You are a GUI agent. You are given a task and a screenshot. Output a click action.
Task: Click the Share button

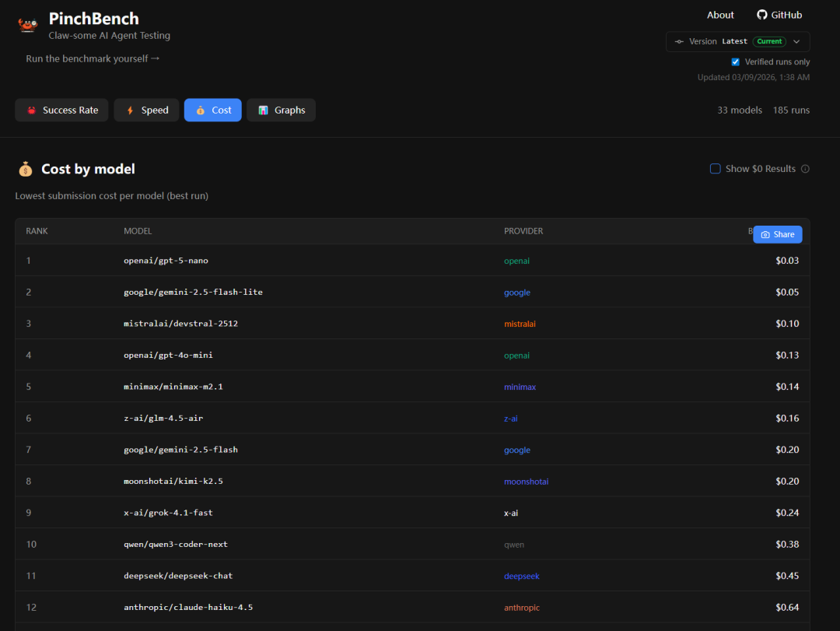tap(777, 235)
